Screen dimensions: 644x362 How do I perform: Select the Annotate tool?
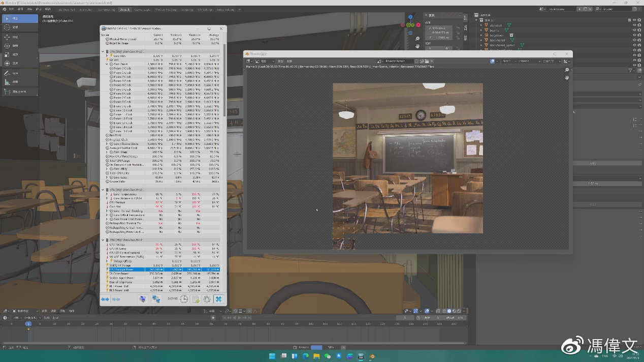coord(19,73)
